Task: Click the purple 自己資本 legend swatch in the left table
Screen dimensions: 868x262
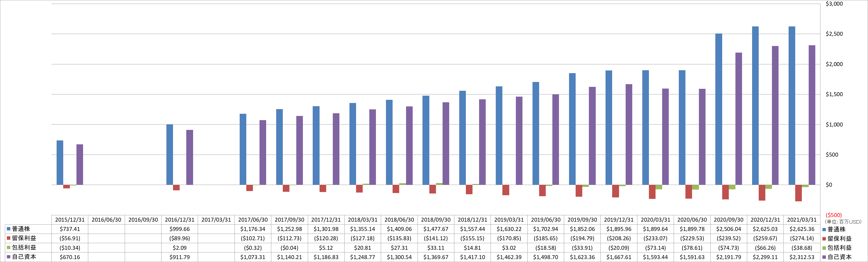Action: (8, 257)
